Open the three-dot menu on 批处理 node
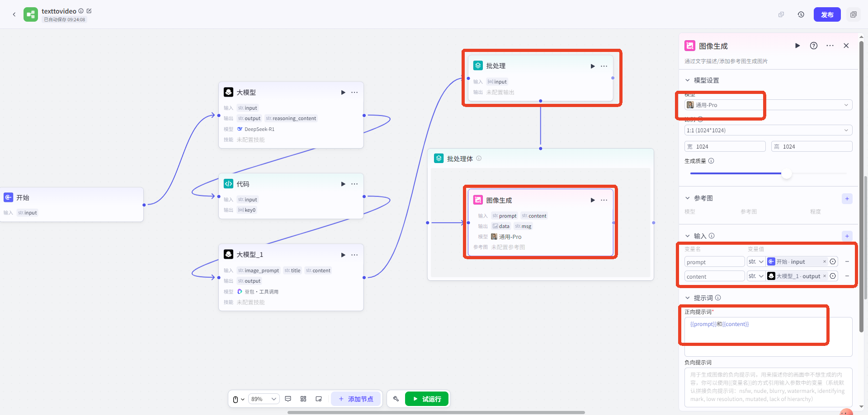 (604, 66)
